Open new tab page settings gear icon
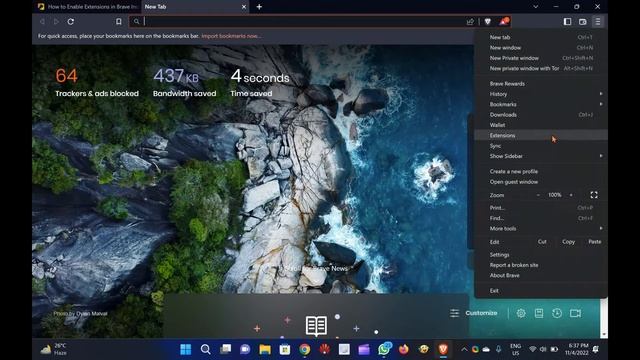 [521, 313]
